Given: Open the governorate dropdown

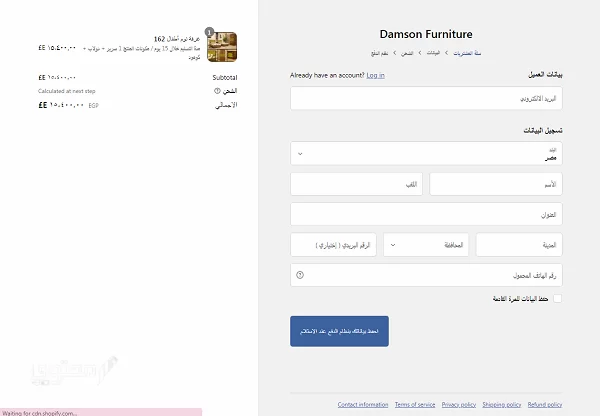Looking at the screenshot, I should point(426,245).
